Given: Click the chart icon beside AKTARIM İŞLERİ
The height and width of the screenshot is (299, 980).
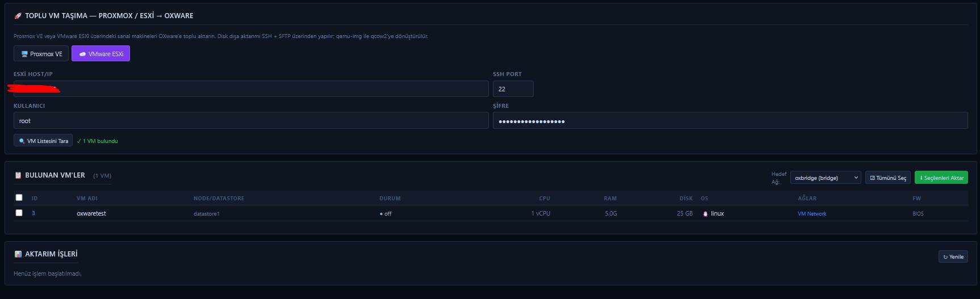Looking at the screenshot, I should (x=18, y=254).
